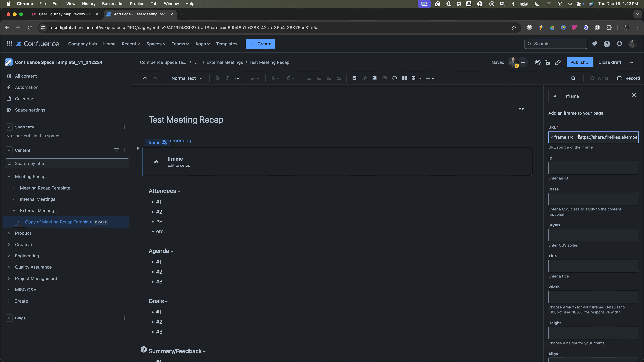Toggle italic formatting
Viewport: 644px width, 362px height.
click(x=227, y=78)
